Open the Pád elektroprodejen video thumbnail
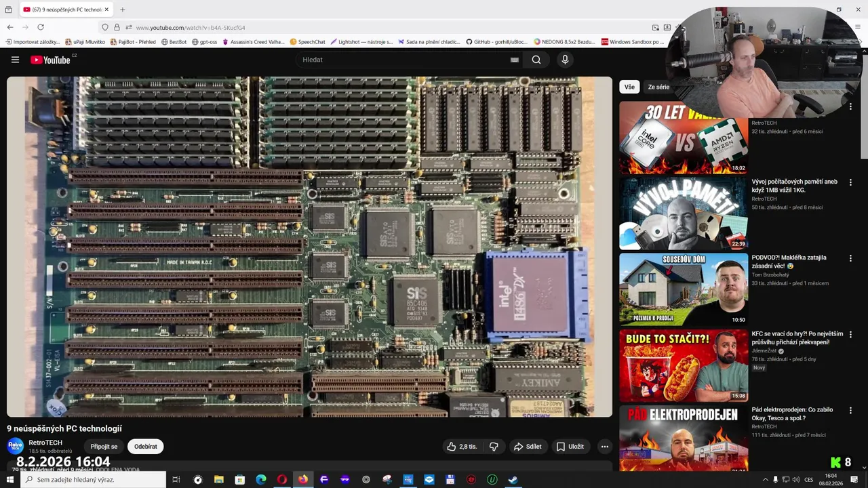 [x=684, y=438]
